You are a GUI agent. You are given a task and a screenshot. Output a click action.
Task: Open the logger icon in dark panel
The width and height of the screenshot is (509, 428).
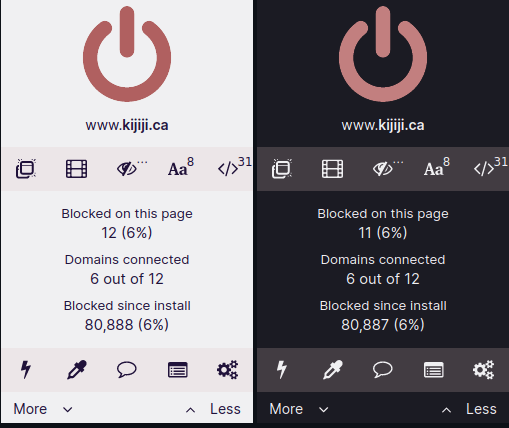pyautogui.click(x=434, y=370)
